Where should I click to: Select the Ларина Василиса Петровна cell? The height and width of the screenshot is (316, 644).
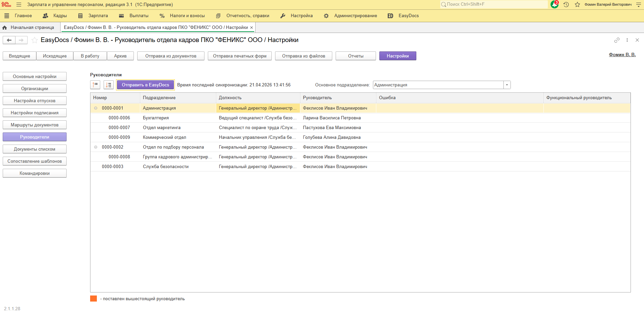338,118
